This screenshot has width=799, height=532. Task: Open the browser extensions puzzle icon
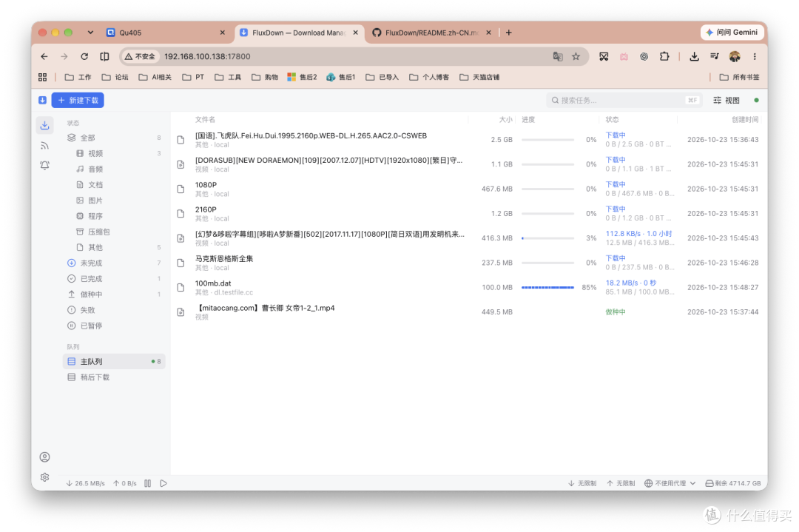(x=664, y=56)
